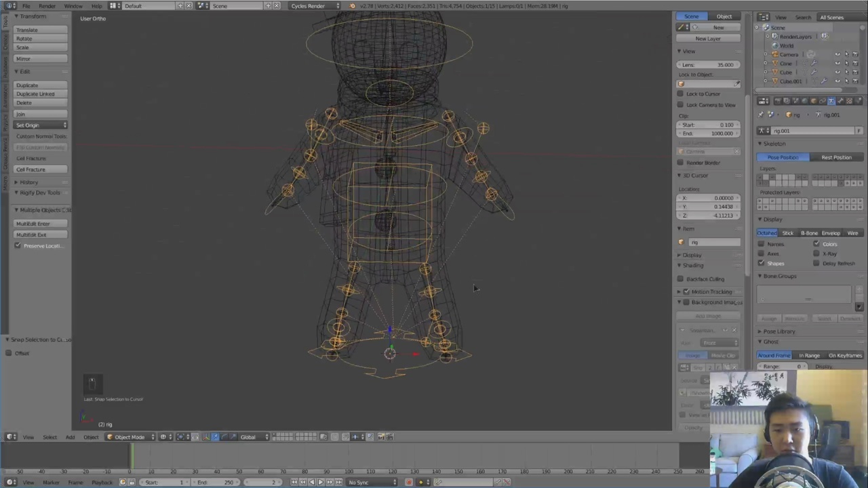Open the Object Mode dropdown
The image size is (868, 488).
pos(129,437)
